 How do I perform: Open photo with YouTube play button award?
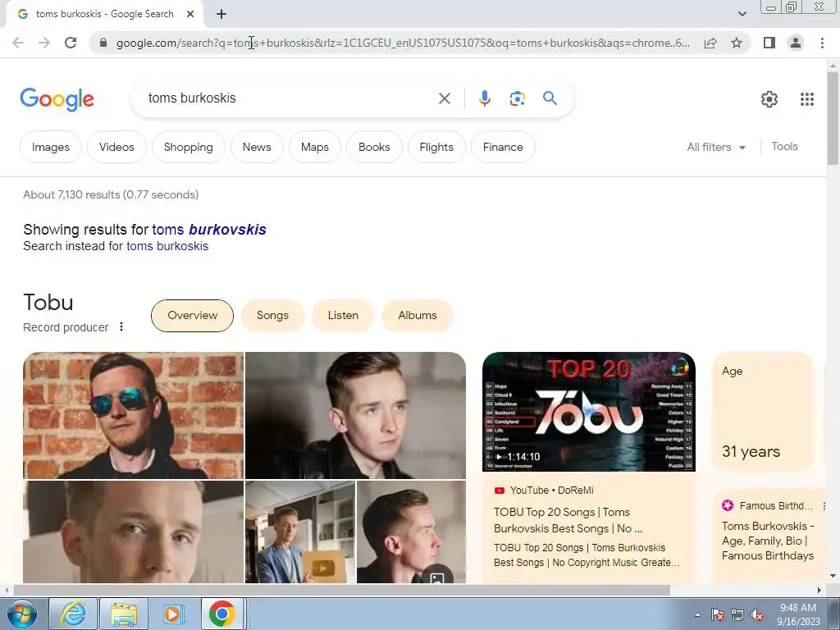[x=300, y=532]
